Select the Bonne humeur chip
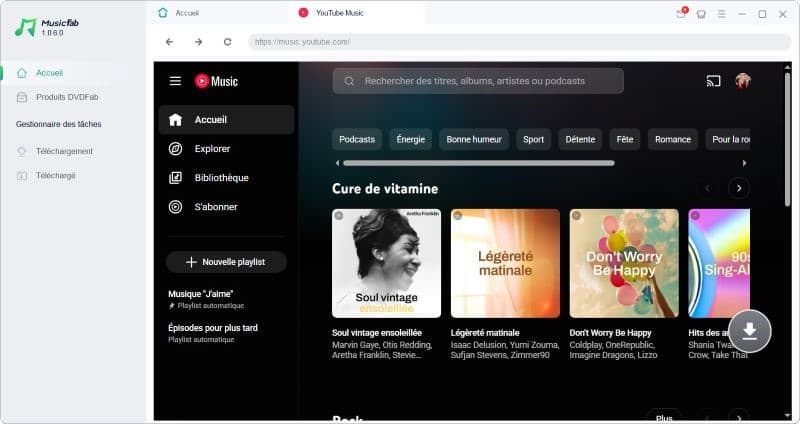Viewport: 800px width, 424px height. [x=474, y=139]
